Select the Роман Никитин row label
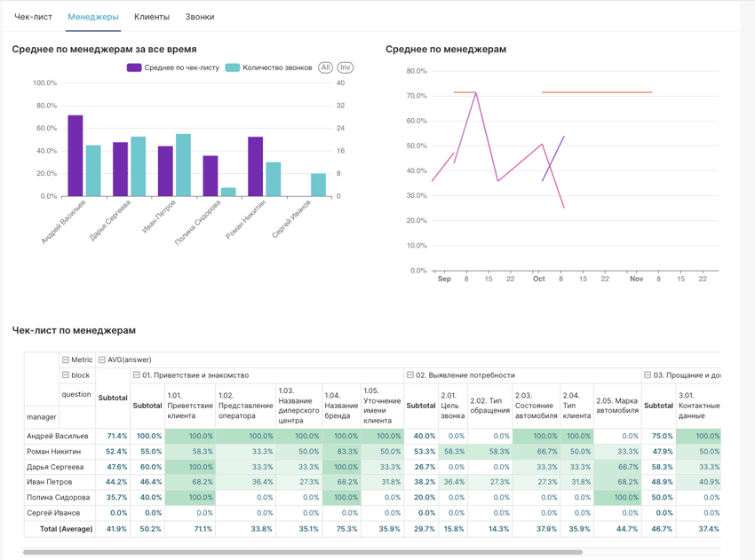The width and height of the screenshot is (755, 560). point(55,452)
